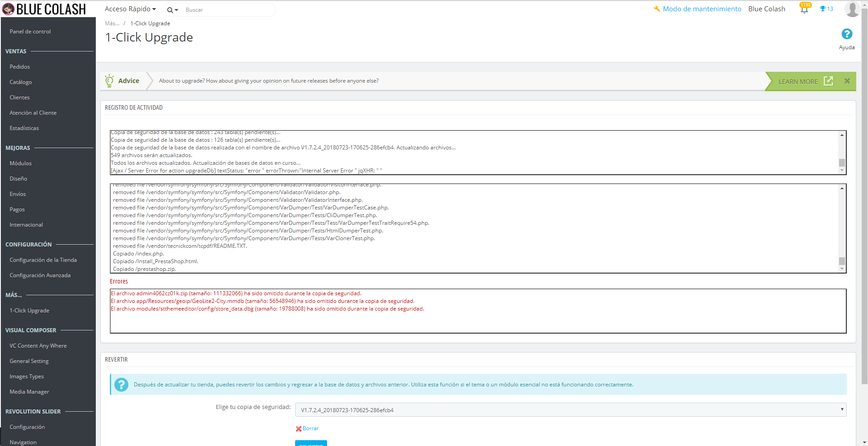Click the Advice lightbulb icon
This screenshot has height=446, width=868.
coord(109,81)
